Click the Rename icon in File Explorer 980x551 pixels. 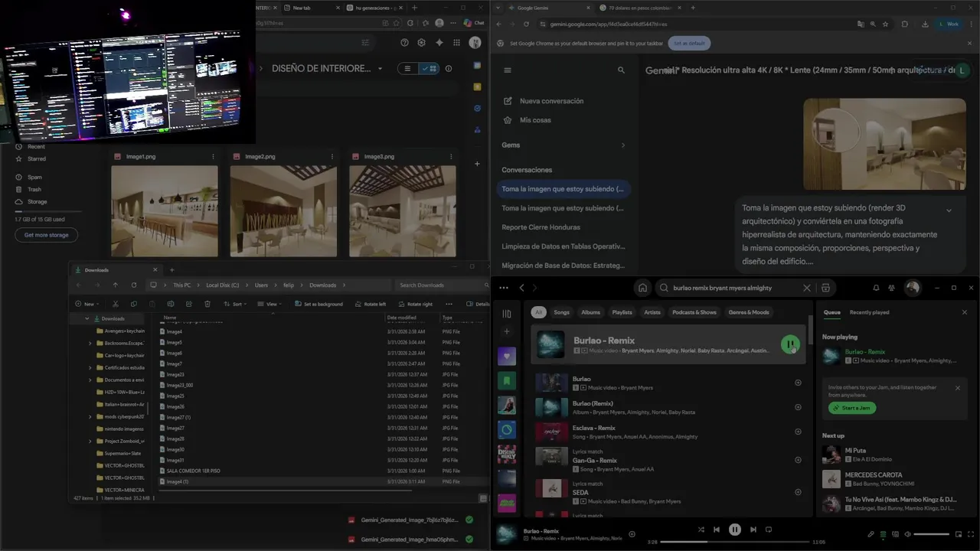click(171, 304)
